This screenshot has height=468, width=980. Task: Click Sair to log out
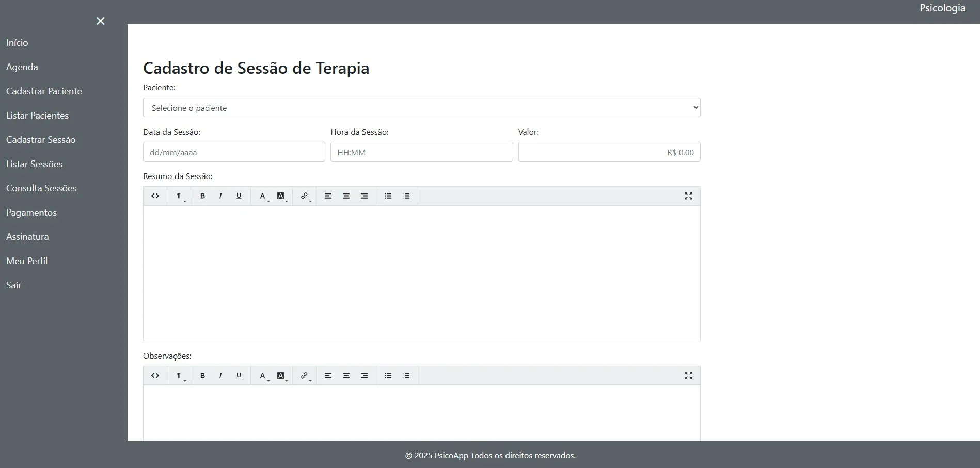click(13, 285)
